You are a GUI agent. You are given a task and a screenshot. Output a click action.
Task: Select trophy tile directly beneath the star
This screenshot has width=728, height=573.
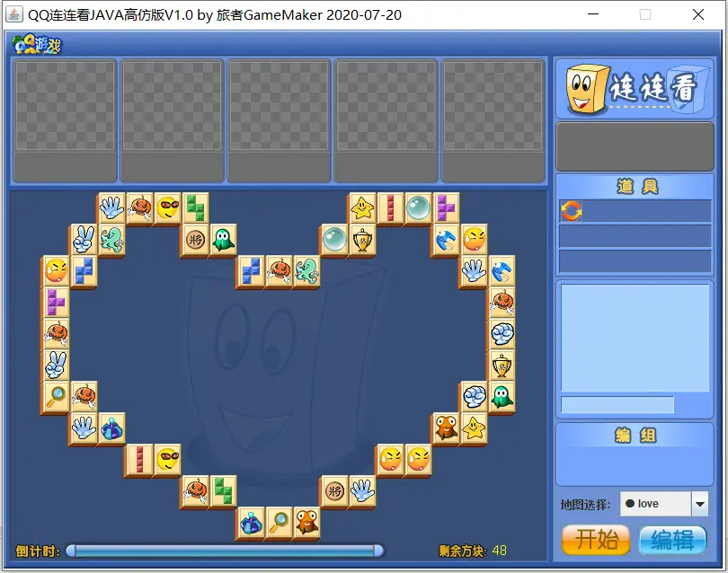pos(362,239)
